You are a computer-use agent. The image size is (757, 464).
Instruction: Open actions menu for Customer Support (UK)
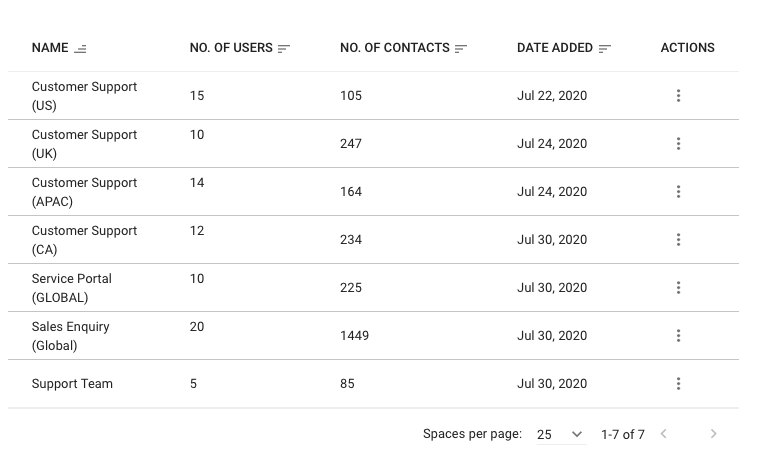click(x=678, y=144)
